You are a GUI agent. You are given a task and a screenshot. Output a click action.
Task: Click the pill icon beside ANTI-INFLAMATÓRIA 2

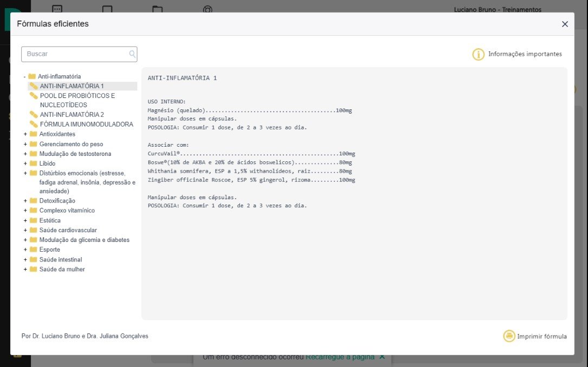[x=34, y=114]
